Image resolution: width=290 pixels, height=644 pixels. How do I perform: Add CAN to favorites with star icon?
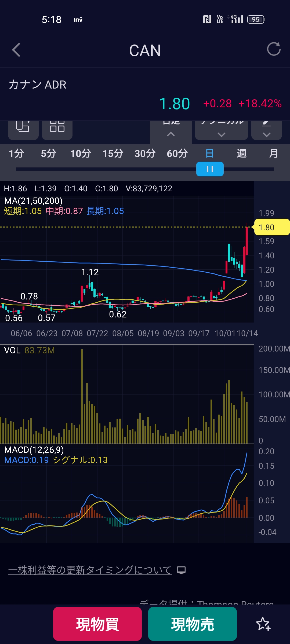point(263,624)
